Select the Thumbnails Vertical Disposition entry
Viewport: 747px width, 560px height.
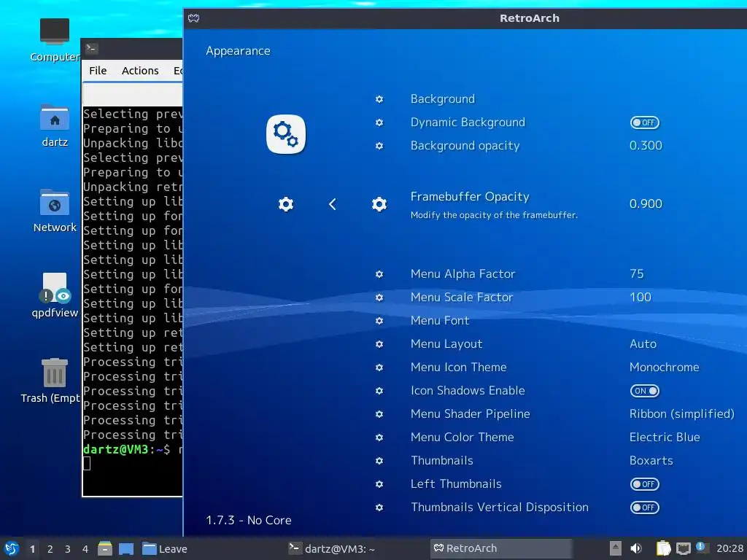coord(500,507)
